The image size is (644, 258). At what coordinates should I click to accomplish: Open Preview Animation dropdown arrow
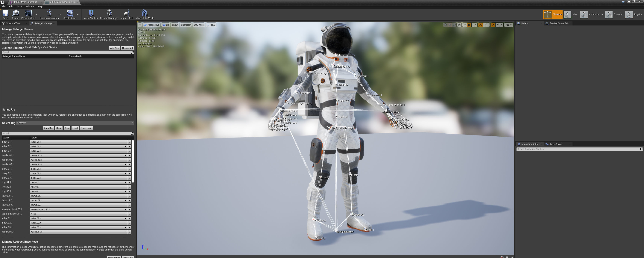tap(60, 14)
